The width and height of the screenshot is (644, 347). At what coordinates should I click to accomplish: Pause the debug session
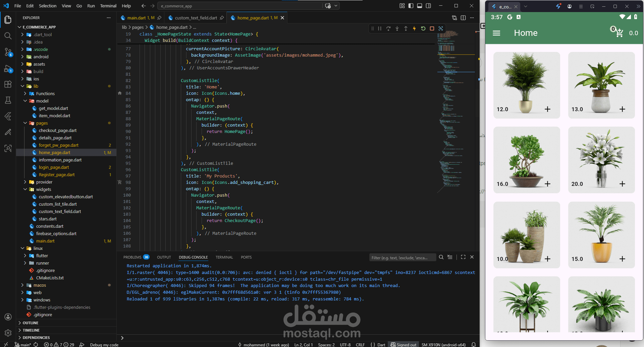[380, 28]
